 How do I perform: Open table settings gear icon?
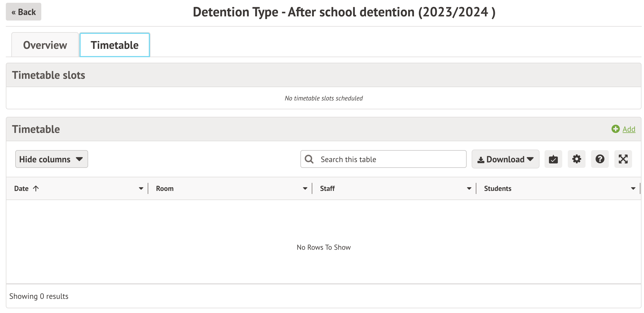576,159
